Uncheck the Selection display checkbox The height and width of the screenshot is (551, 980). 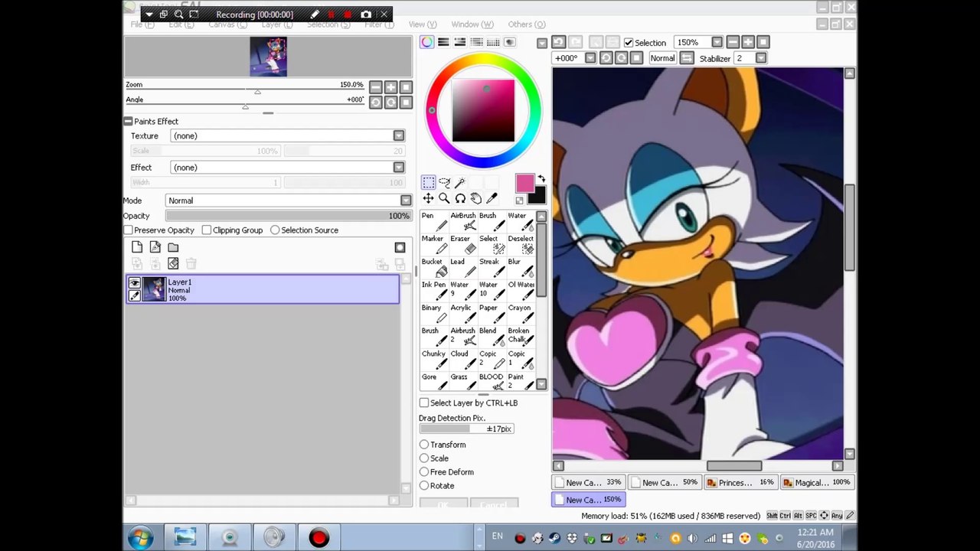point(629,43)
